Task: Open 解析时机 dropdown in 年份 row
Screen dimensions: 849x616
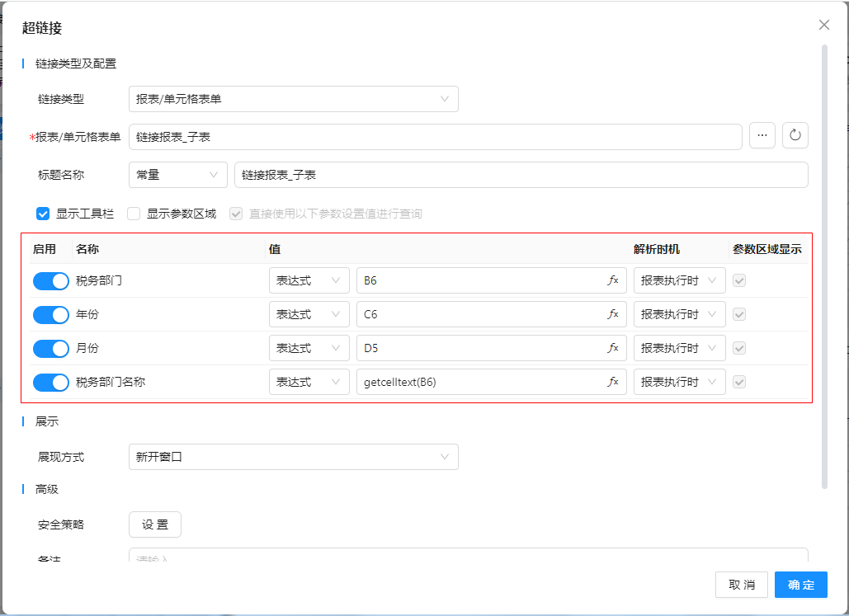Action: 679,314
